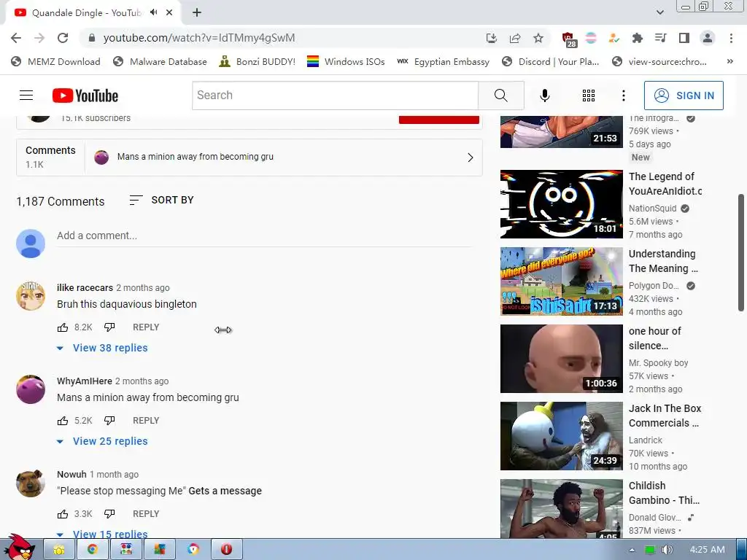Open the SORT BY comments dropdown
This screenshot has height=560, width=747.
[161, 200]
